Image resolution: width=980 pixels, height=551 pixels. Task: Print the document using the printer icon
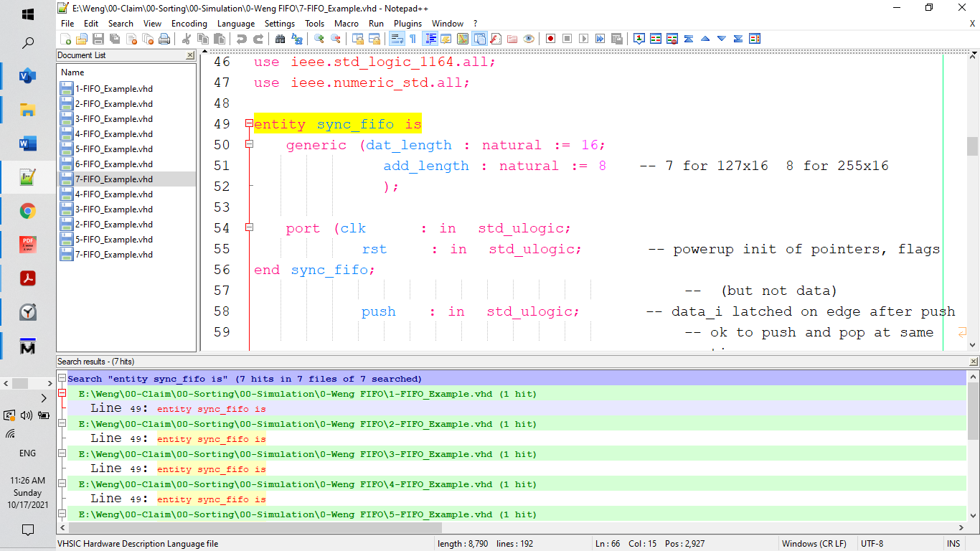(164, 39)
